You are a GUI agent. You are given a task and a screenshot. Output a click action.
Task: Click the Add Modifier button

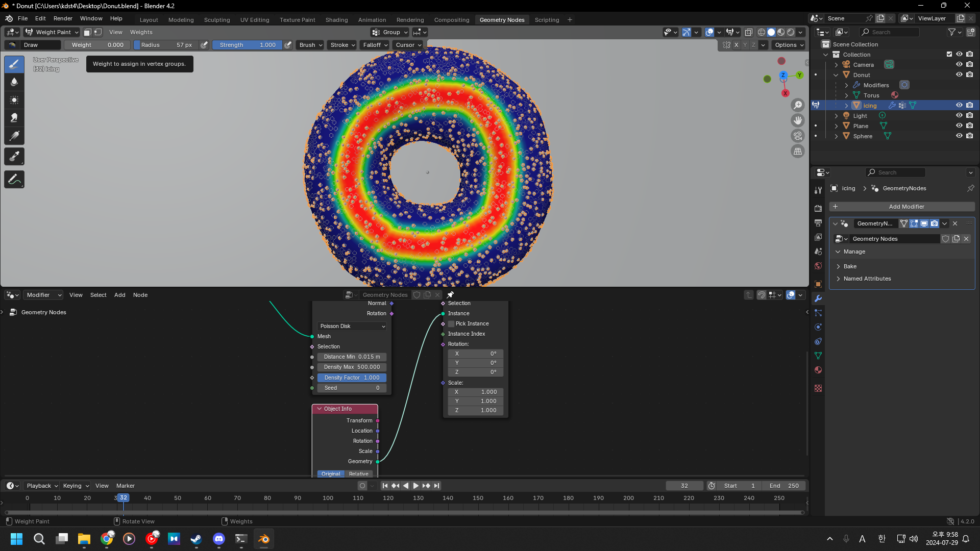(902, 207)
